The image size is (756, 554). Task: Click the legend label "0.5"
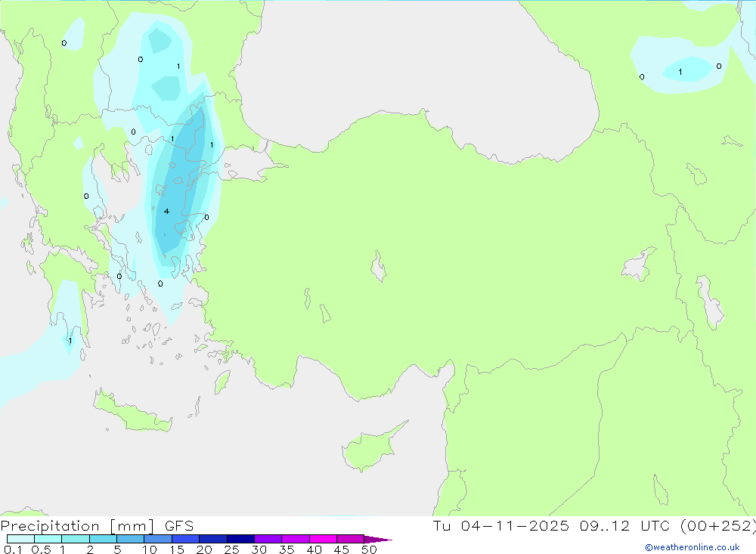(x=41, y=549)
